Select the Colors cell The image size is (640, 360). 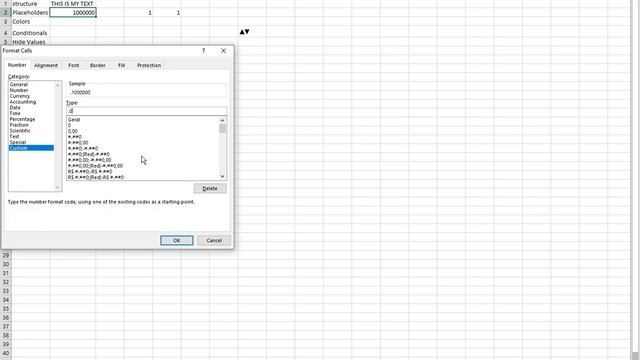pyautogui.click(x=31, y=22)
